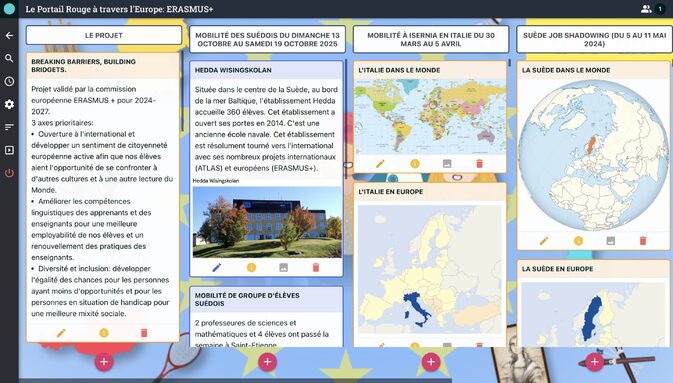Select the Mobilité à Isernia column header
The image size is (673, 383).
[431, 39]
